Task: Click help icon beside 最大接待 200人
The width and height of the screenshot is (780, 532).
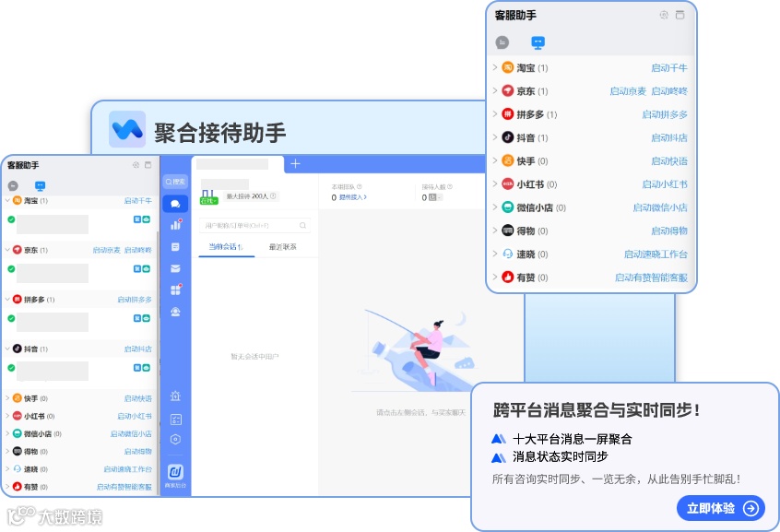Action: (273, 196)
